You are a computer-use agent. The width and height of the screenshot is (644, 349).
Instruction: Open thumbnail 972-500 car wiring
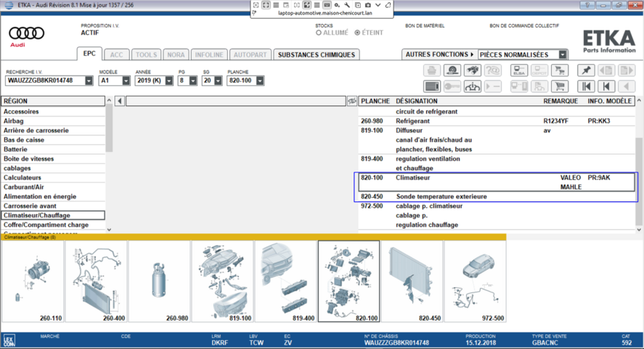[x=476, y=281]
